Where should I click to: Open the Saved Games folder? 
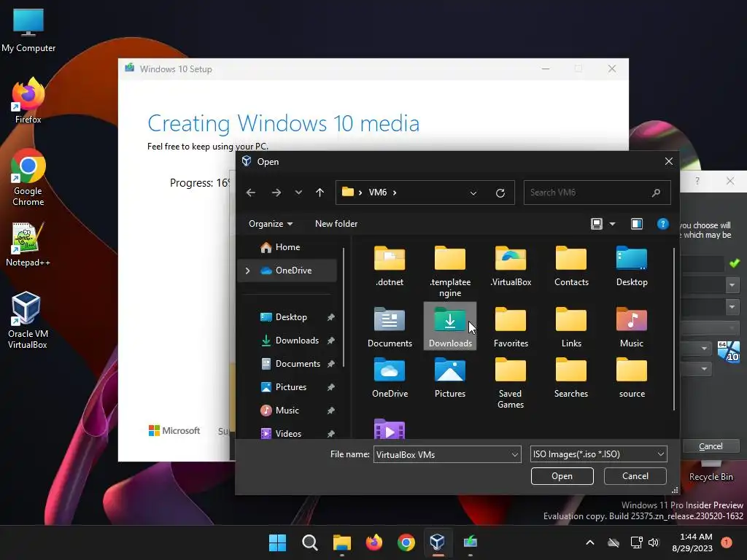click(510, 383)
